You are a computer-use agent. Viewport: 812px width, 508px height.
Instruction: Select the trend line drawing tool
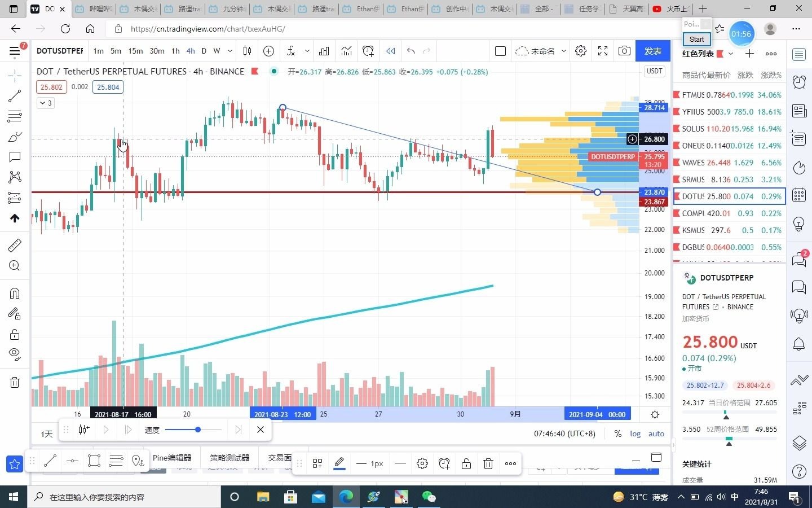coord(15,96)
